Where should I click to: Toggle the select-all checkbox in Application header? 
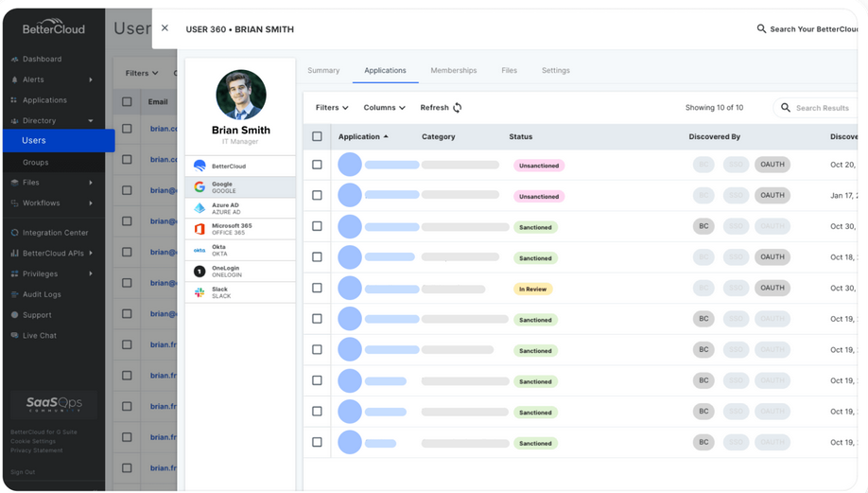click(317, 136)
